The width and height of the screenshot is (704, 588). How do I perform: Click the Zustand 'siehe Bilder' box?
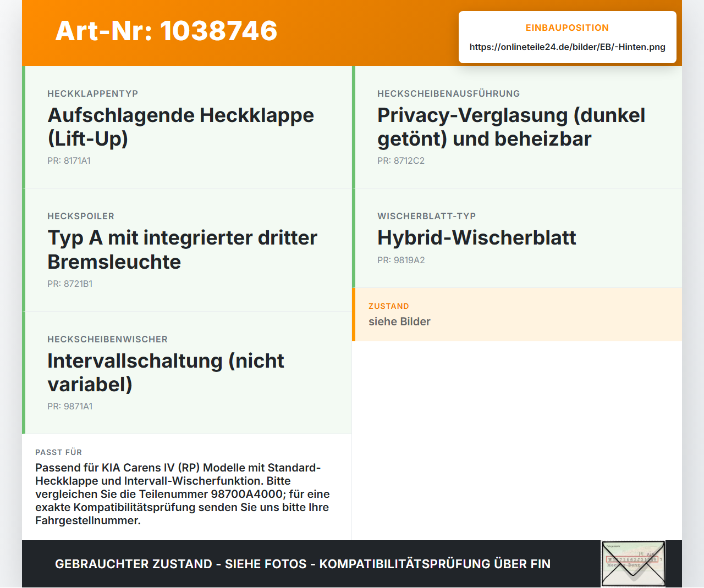click(517, 314)
